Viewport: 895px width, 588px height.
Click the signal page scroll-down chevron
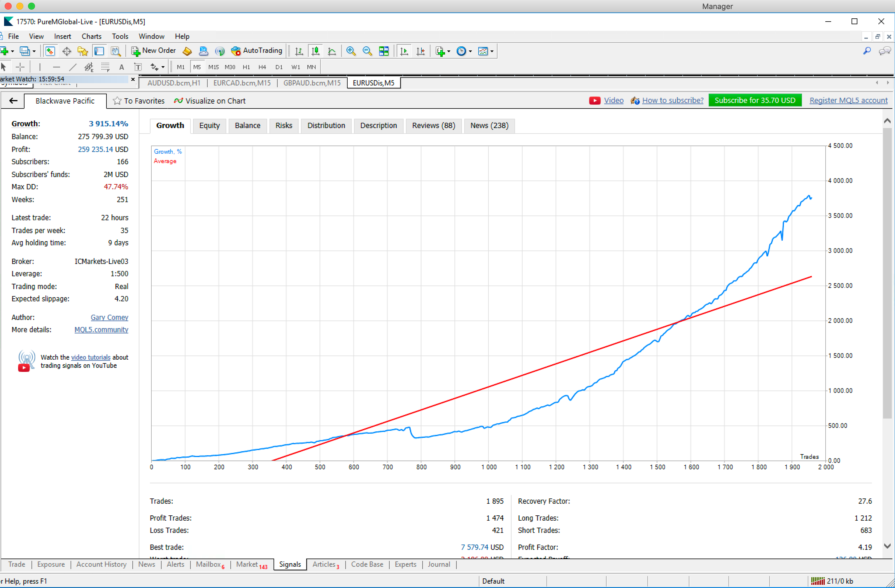(887, 546)
